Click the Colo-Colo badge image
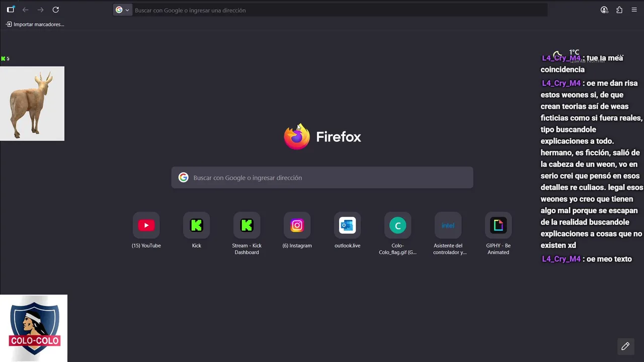 point(34,328)
